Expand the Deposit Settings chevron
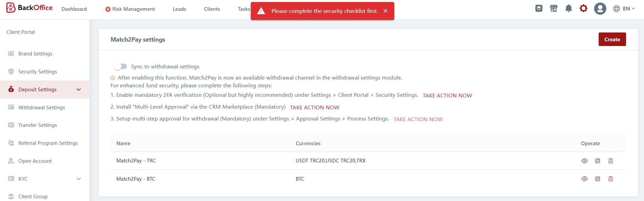Viewport: 644px width, 201px height. pyautogui.click(x=79, y=90)
